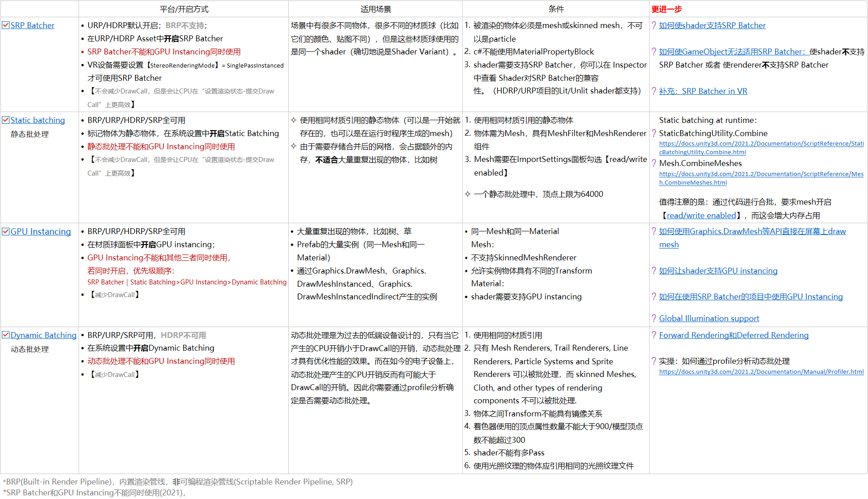Open the Unity Profiler documentation URL

(761, 372)
